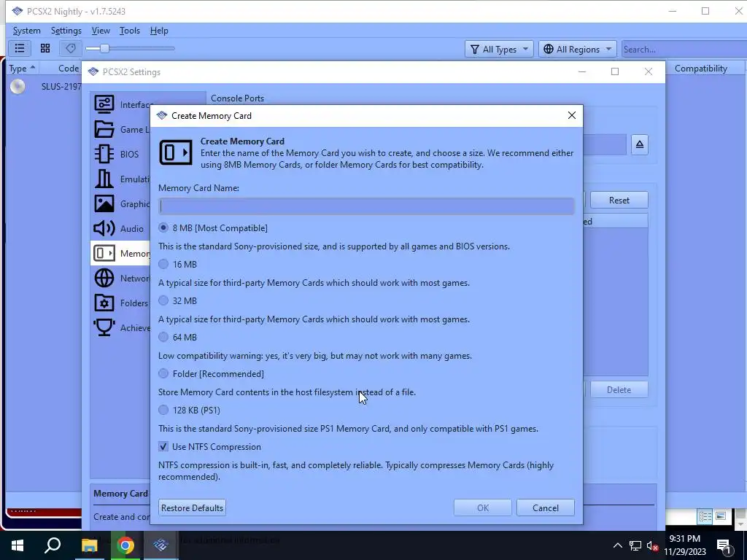Open Graphics settings picture icon
The image size is (747, 560).
[x=104, y=203]
